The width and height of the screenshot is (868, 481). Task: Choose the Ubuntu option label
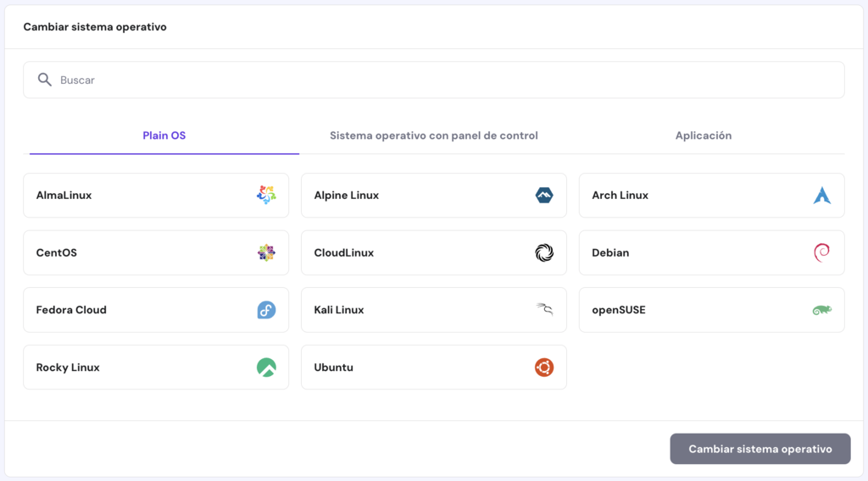[x=333, y=368]
